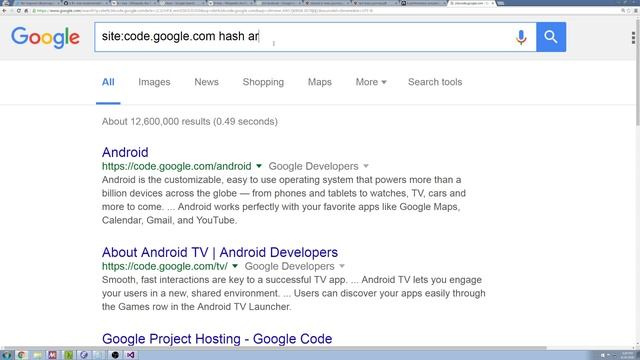Viewport: 640px width, 360px height.
Task: Expand Google Developers arrow under Android TV result
Action: pos(342,266)
